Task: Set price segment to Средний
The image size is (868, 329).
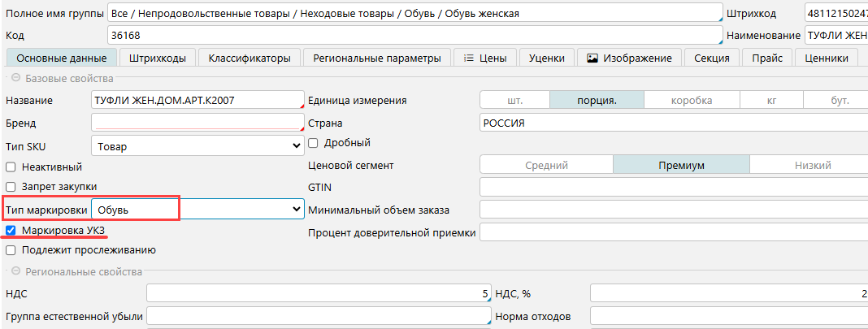Action: pyautogui.click(x=546, y=165)
